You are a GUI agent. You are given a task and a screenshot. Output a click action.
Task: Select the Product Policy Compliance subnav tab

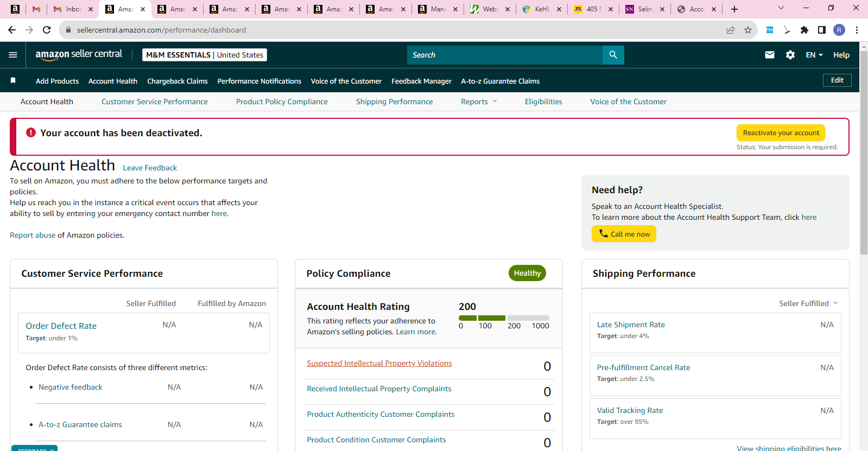coord(282,101)
